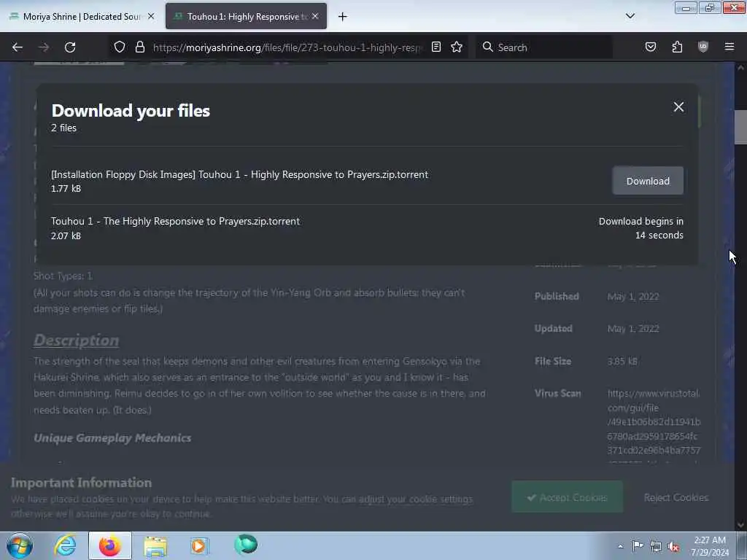Open the Windows Start menu
Screen dimensions: 747x560
pos(20,545)
